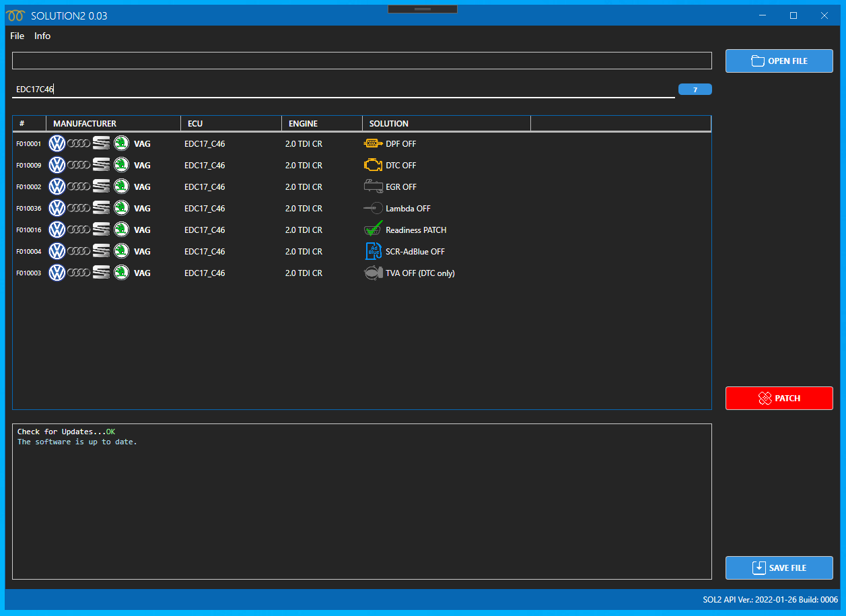846x616 pixels.
Task: Select row ID F010002
Action: point(29,186)
